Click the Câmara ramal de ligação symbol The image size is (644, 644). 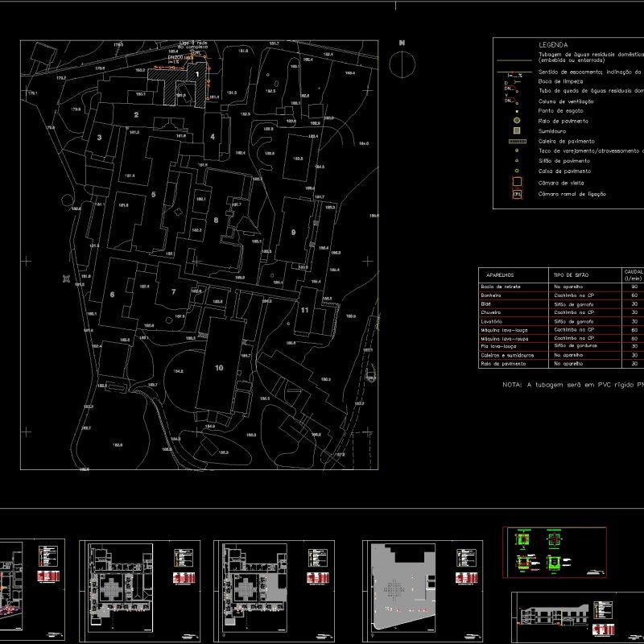517,192
